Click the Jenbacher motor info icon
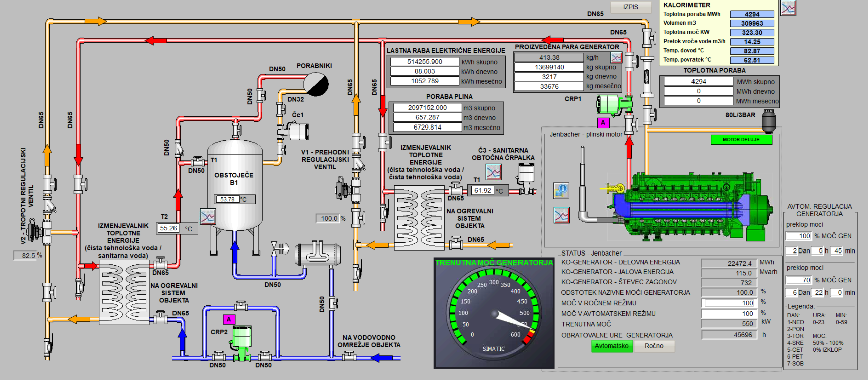The width and height of the screenshot is (868, 380). pos(561,191)
